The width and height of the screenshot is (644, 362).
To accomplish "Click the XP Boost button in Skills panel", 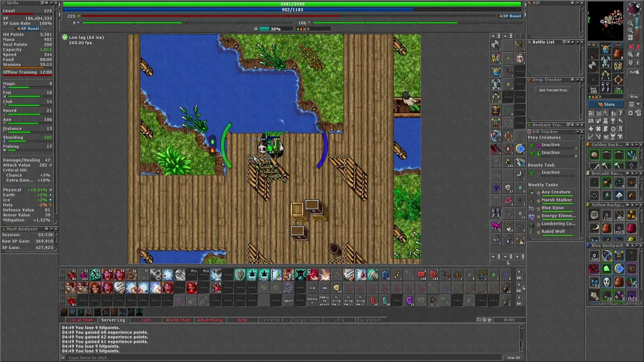I will 28,29.
